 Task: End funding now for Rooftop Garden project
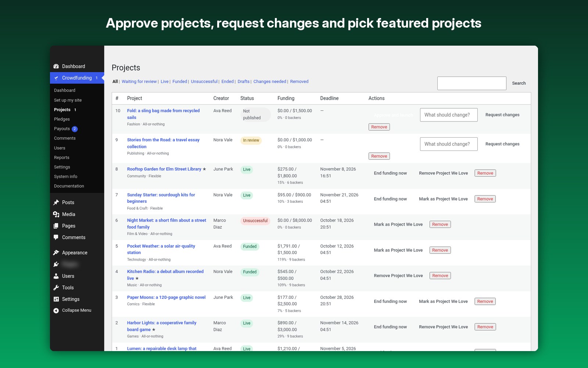click(x=390, y=173)
